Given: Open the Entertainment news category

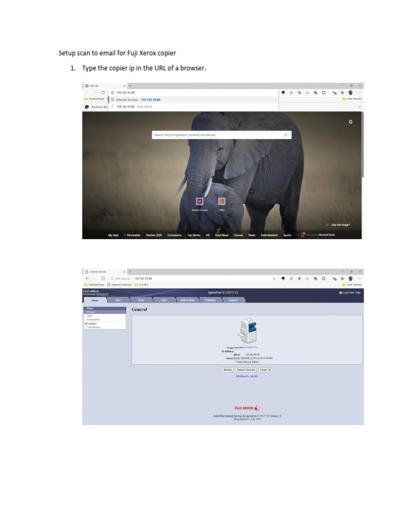Looking at the screenshot, I should (x=269, y=235).
